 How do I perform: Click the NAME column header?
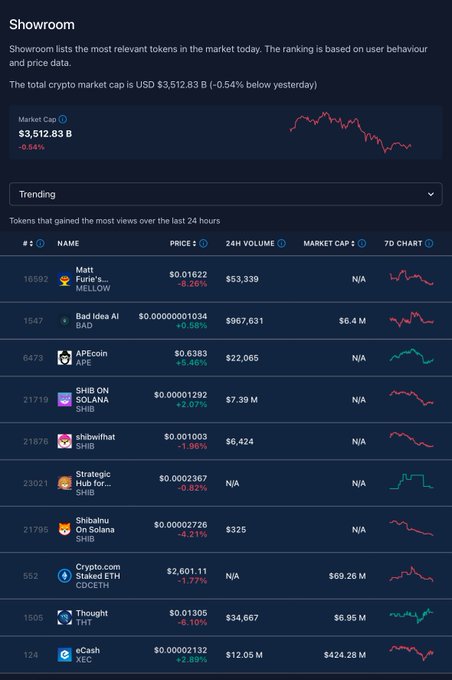(x=68, y=243)
